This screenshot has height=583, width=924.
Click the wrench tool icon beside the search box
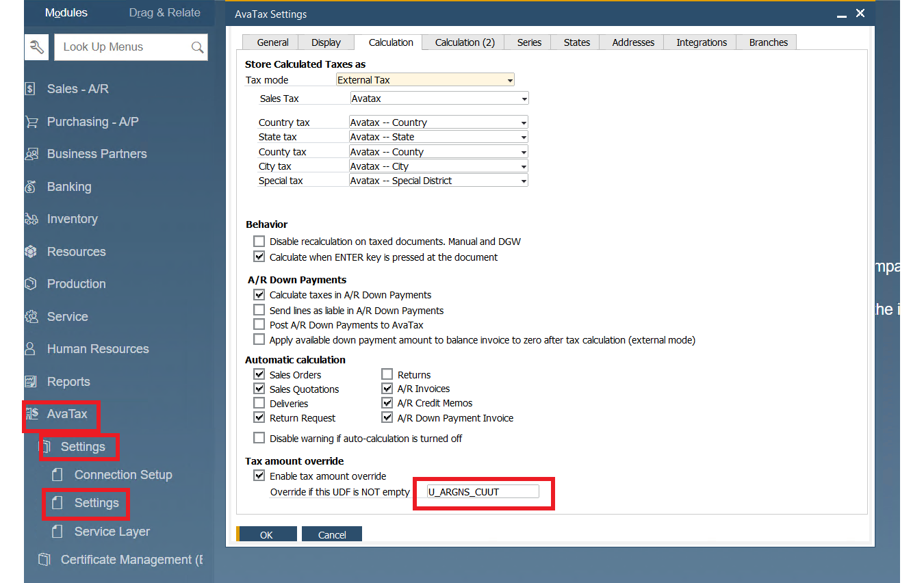pyautogui.click(x=37, y=47)
